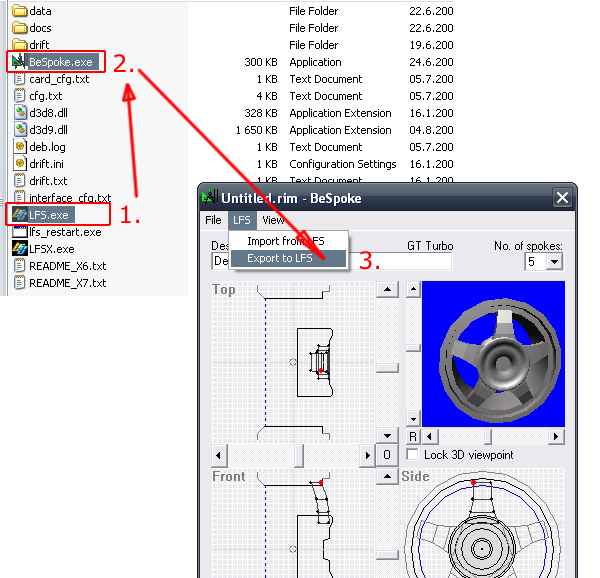Click Top view vertical scrollbar down arrow
This screenshot has height=578, width=600.
(x=387, y=435)
